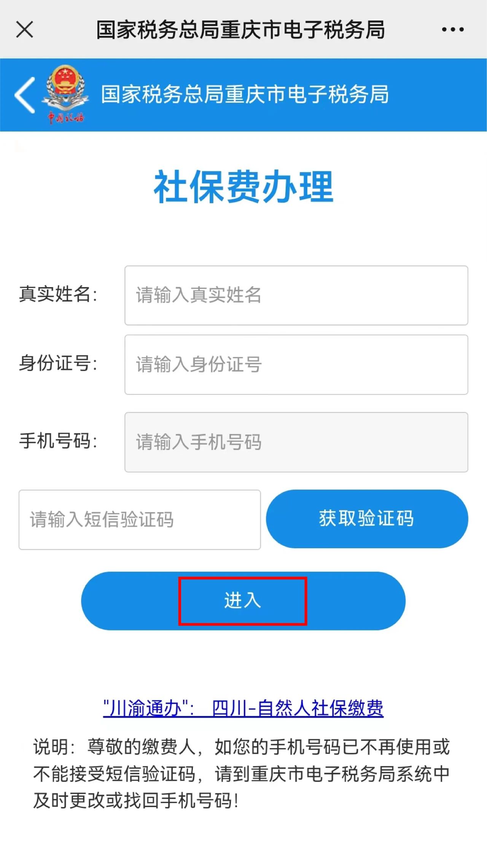Screen dimensions: 487x868
Task: Focus the 请输入手机号码 input field
Action: [x=296, y=442]
